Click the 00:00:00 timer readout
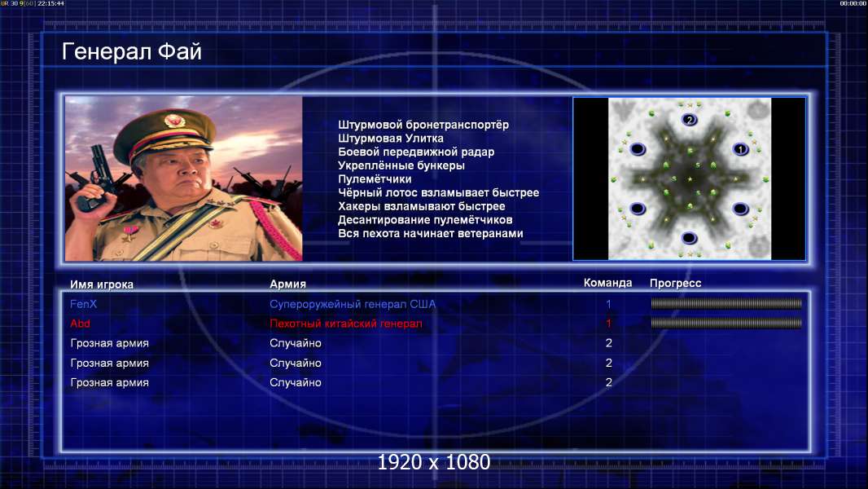 click(x=853, y=3)
